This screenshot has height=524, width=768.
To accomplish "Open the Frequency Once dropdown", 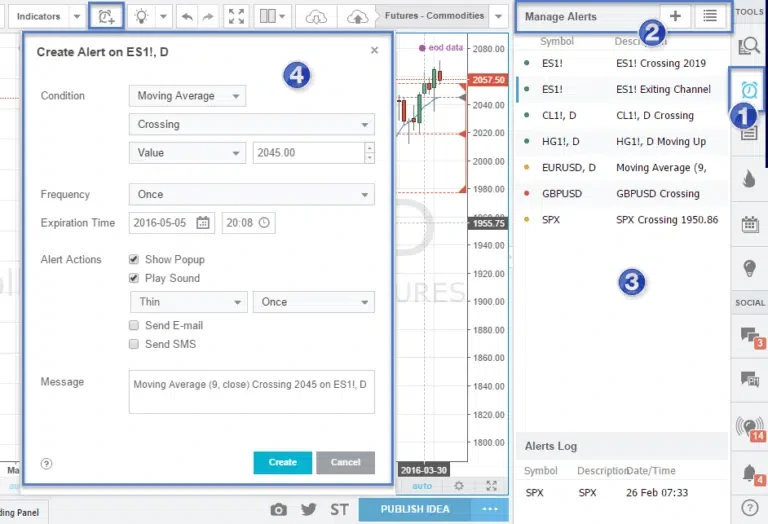I will [x=252, y=194].
